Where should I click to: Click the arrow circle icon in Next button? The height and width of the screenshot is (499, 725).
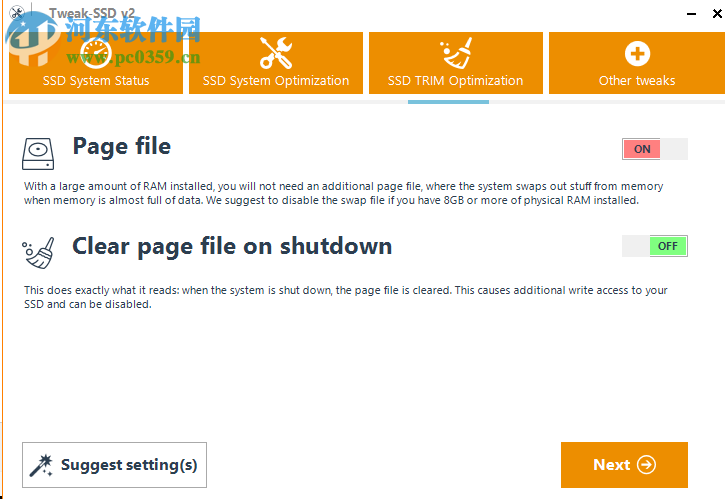coord(646,465)
